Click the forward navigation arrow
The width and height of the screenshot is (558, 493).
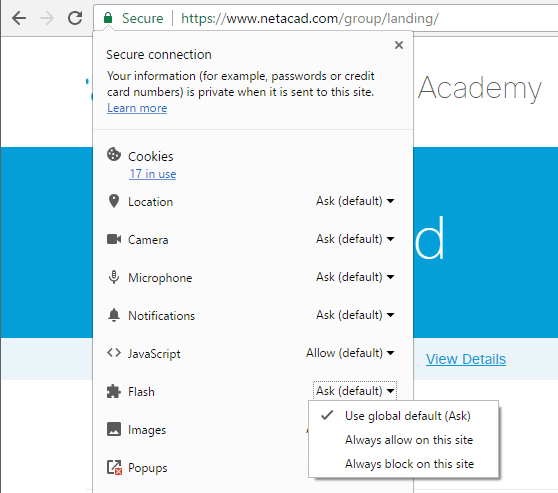click(x=47, y=18)
